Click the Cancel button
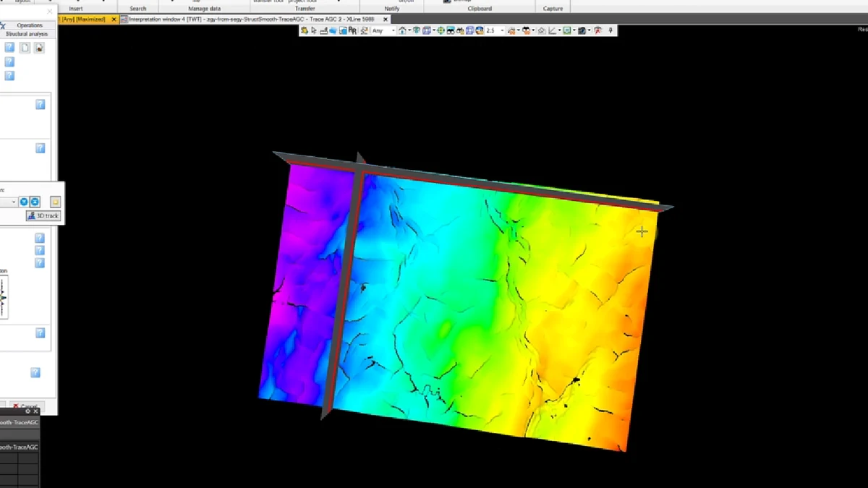 (x=27, y=406)
